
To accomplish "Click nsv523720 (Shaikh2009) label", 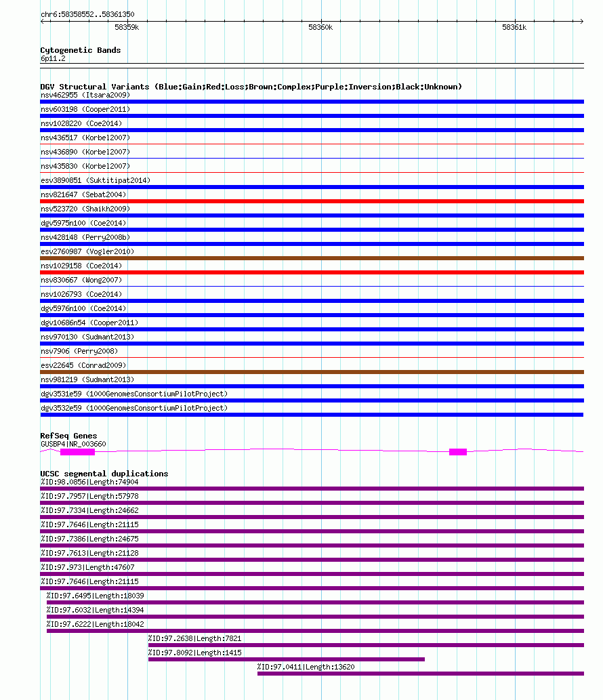I will (x=85, y=209).
